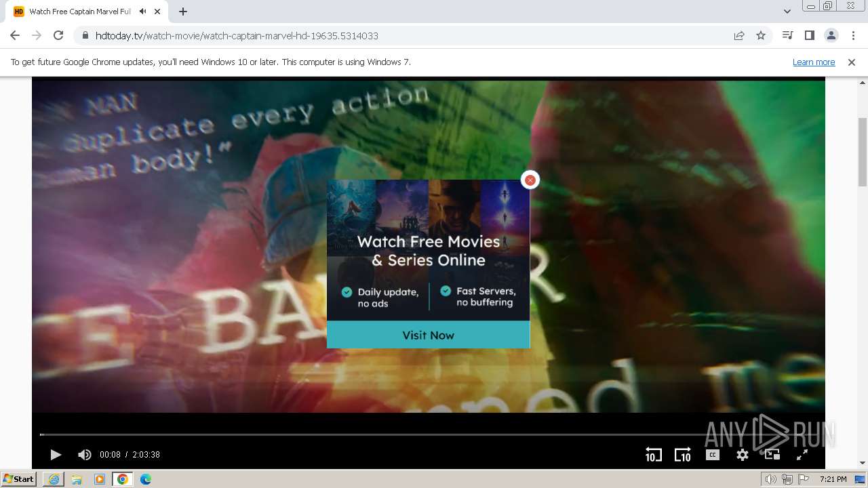
Task: Toggle Chrome side panel
Action: click(x=809, y=35)
